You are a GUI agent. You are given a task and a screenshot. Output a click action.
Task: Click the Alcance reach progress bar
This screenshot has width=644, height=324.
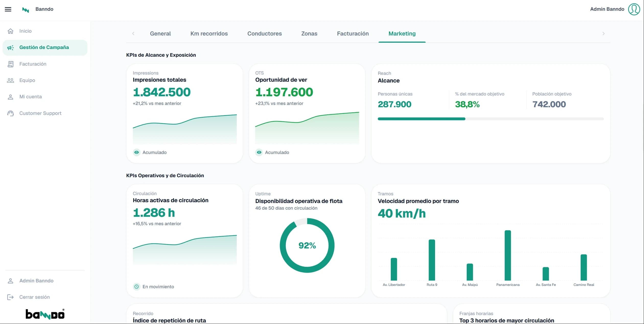point(490,119)
